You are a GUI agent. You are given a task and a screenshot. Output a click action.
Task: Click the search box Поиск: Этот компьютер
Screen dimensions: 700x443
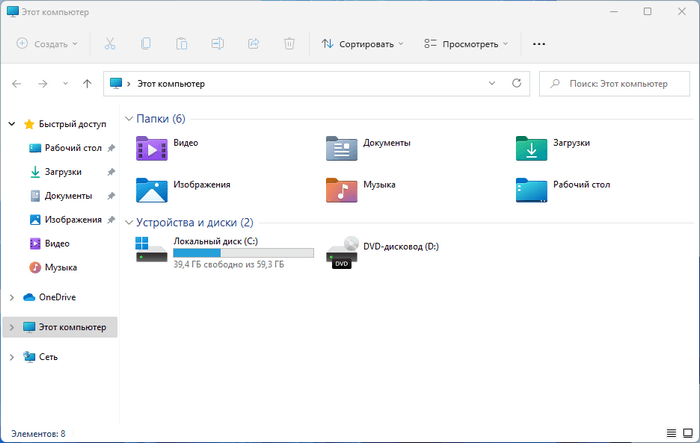(614, 84)
